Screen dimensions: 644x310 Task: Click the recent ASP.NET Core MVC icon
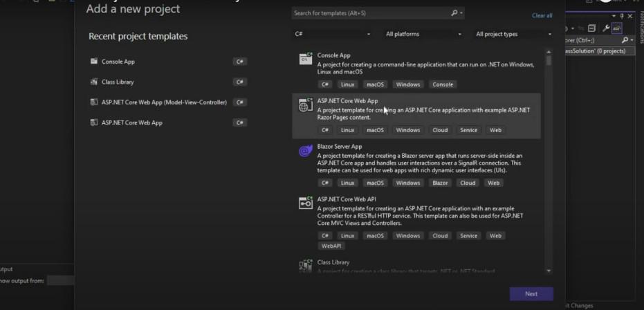pyautogui.click(x=93, y=102)
